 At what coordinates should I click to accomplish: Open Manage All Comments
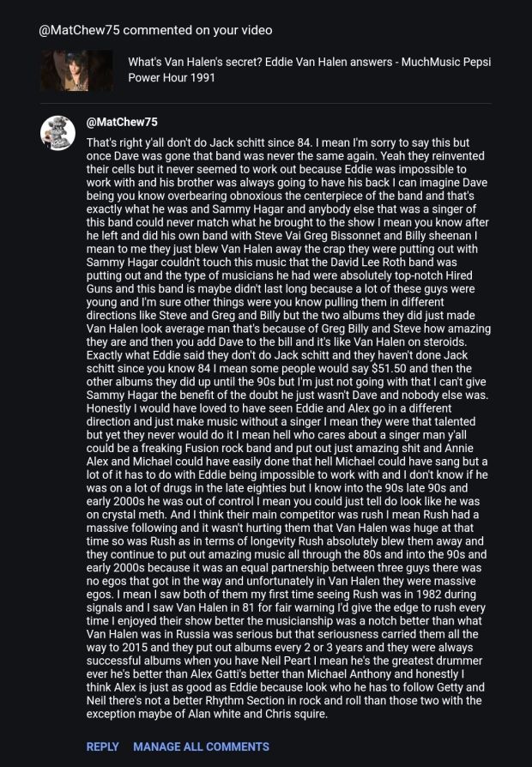click(x=201, y=746)
